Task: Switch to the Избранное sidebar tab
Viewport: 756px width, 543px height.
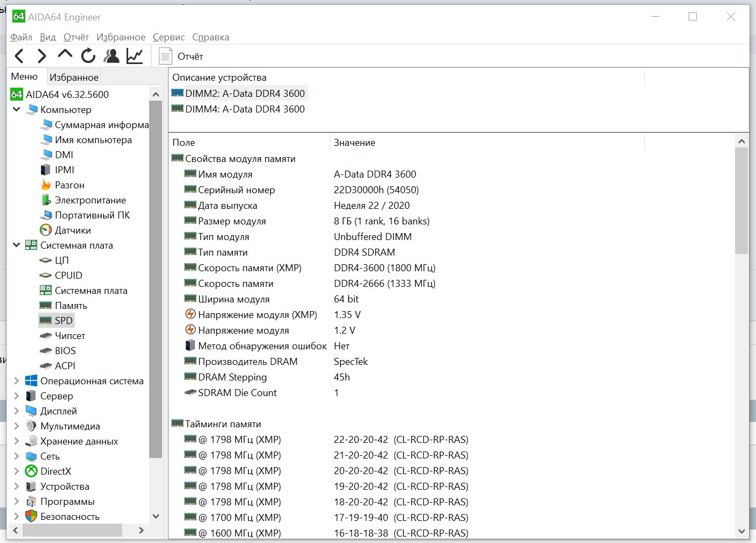Action: 74,77
